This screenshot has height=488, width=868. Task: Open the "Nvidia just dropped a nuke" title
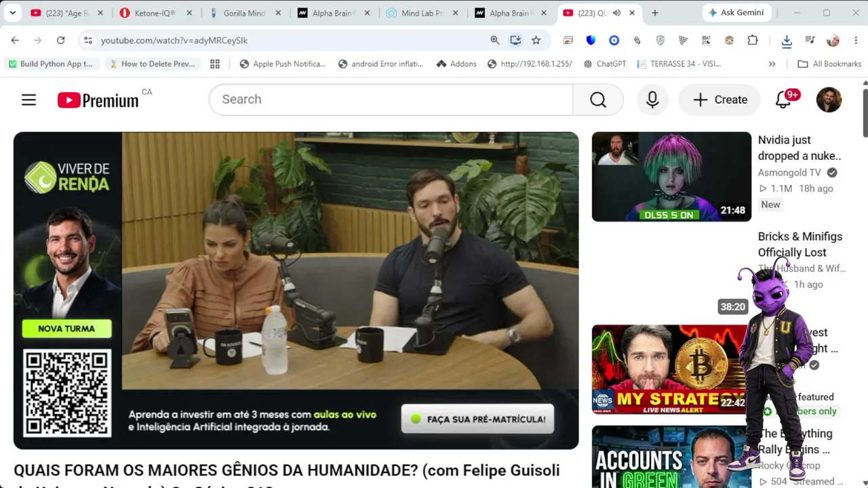pos(800,148)
